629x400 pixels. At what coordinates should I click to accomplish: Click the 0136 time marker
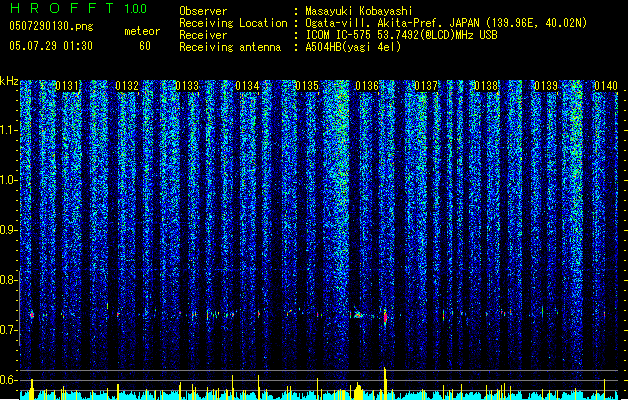[x=367, y=86]
